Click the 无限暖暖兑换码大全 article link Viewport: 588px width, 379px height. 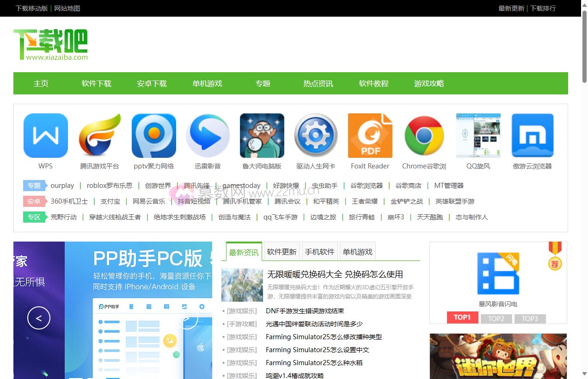(334, 274)
